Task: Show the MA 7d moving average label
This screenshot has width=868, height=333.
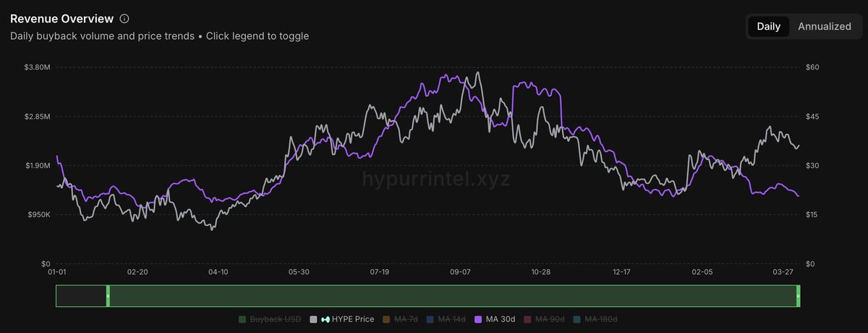Action: pos(406,319)
